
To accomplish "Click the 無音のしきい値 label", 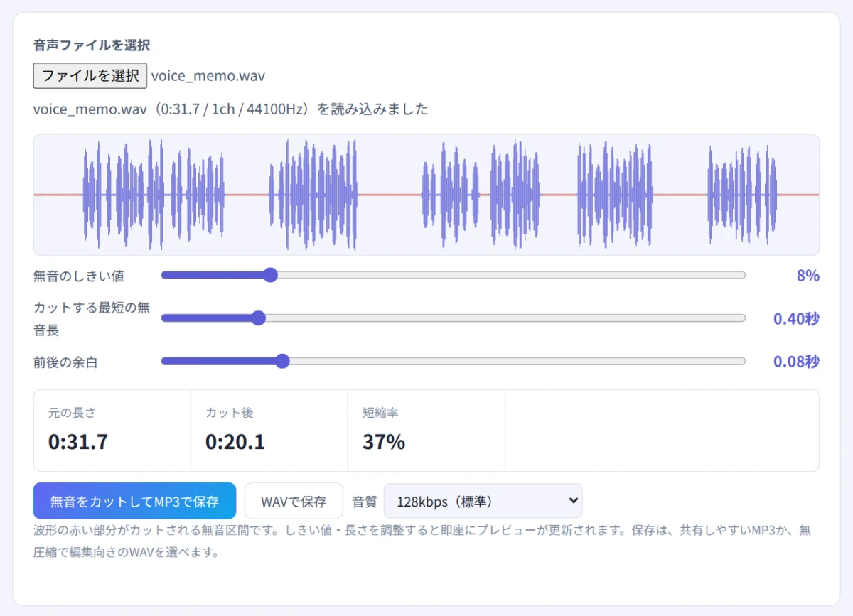I will (x=79, y=276).
